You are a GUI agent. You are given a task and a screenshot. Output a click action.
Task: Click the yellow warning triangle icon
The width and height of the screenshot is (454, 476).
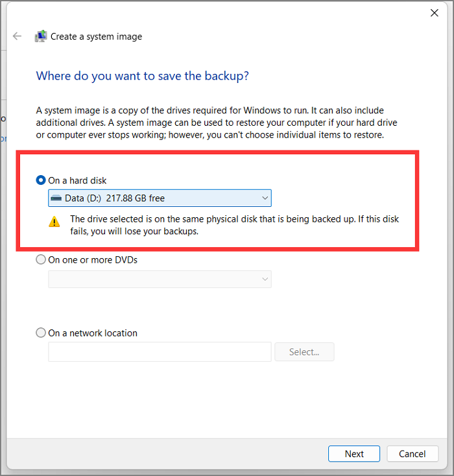tap(54, 222)
